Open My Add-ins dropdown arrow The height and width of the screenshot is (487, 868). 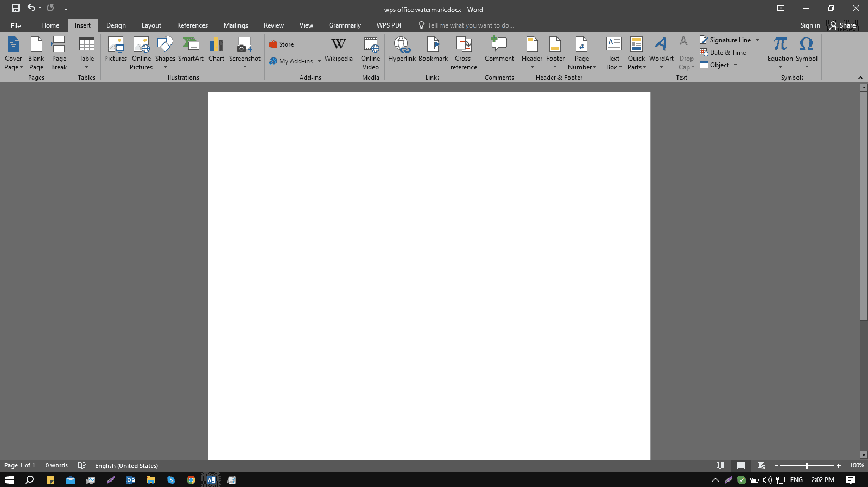point(319,61)
